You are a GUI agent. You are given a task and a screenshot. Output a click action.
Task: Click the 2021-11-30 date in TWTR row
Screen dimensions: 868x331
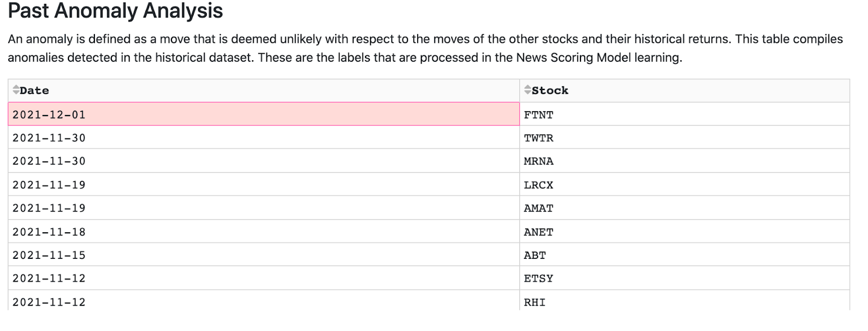pos(49,138)
